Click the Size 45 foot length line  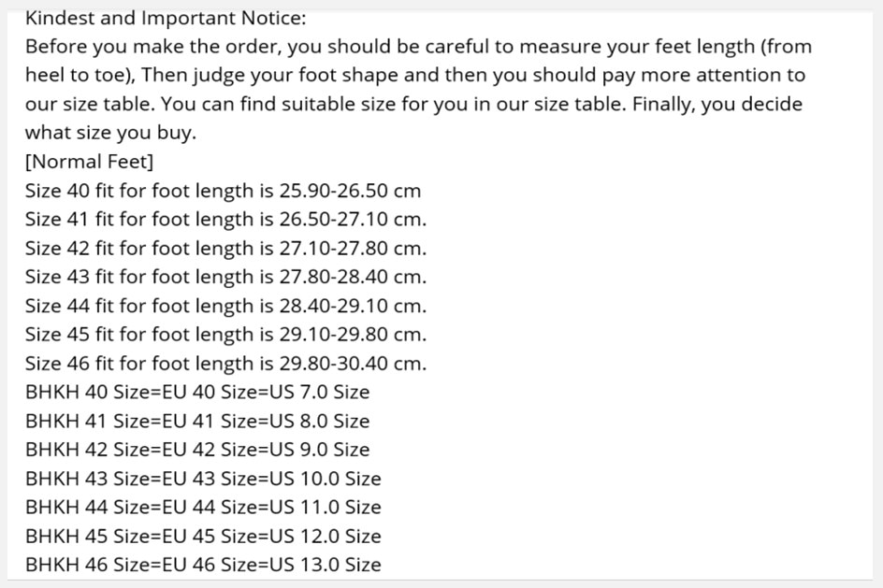[x=225, y=335]
